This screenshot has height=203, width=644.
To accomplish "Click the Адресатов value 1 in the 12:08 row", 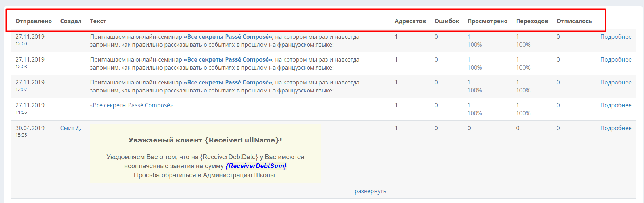I will (x=396, y=59).
